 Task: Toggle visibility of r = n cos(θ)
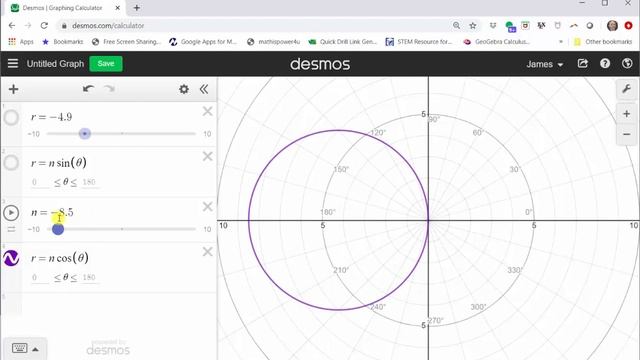tap(11, 258)
